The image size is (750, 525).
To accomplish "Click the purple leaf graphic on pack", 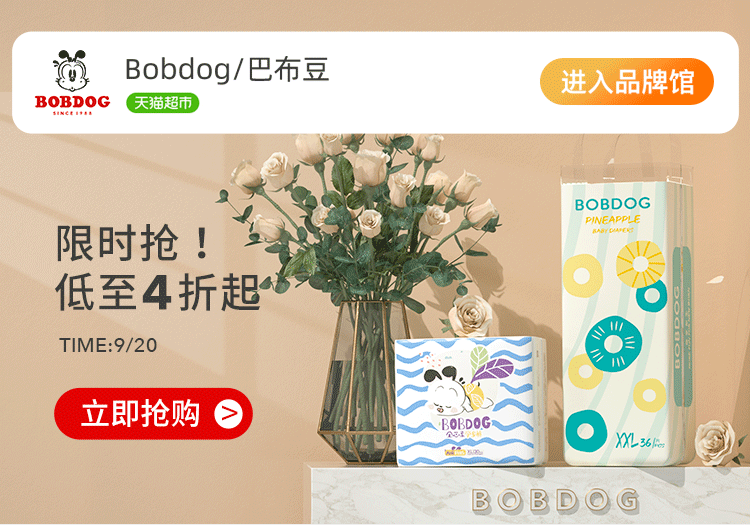I will (x=493, y=370).
